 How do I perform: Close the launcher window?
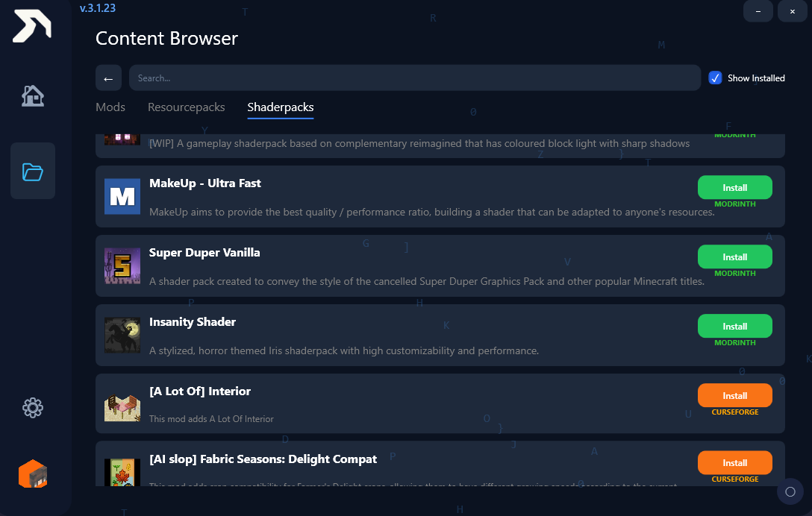click(793, 11)
